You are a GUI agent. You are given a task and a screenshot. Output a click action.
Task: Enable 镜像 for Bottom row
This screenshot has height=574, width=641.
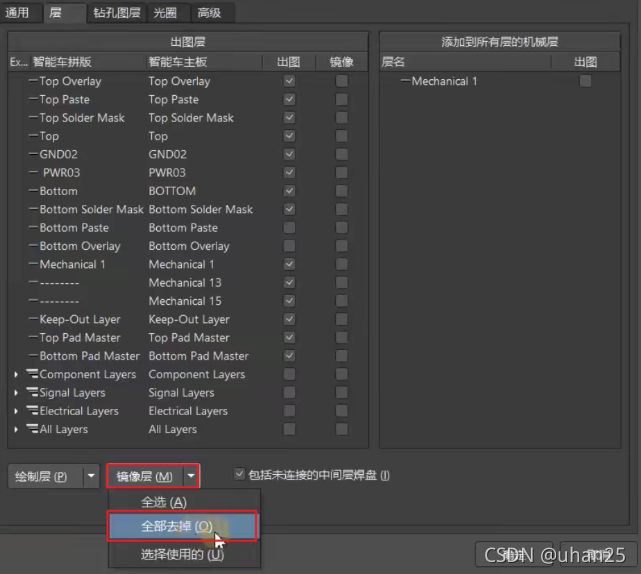click(x=342, y=191)
